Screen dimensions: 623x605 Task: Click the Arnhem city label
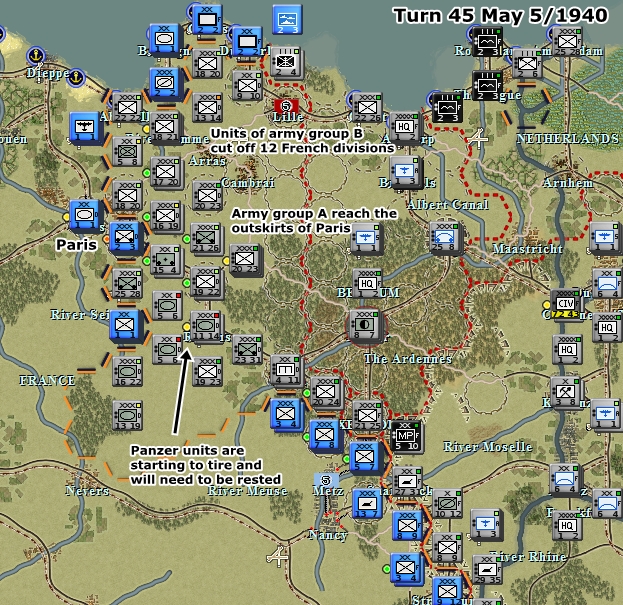568,183
